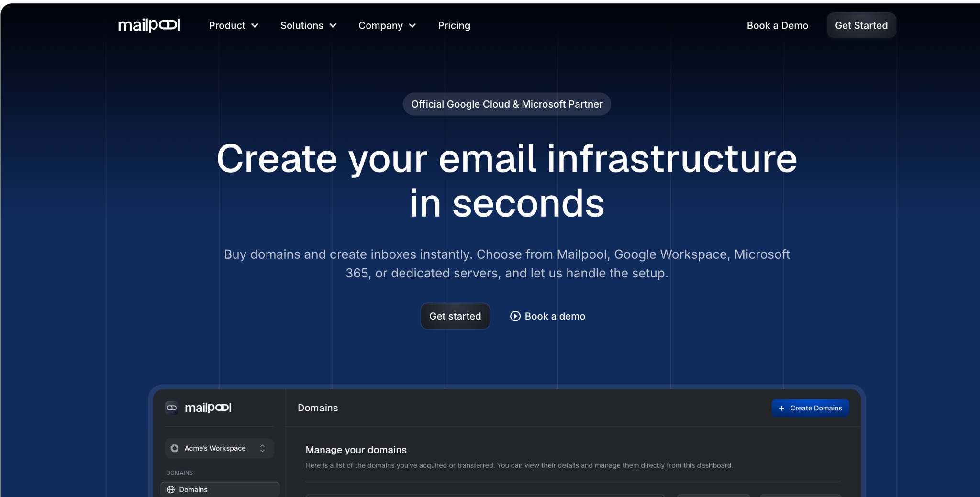Click the "Manage your domains" heading
The height and width of the screenshot is (497, 980).
(x=356, y=450)
